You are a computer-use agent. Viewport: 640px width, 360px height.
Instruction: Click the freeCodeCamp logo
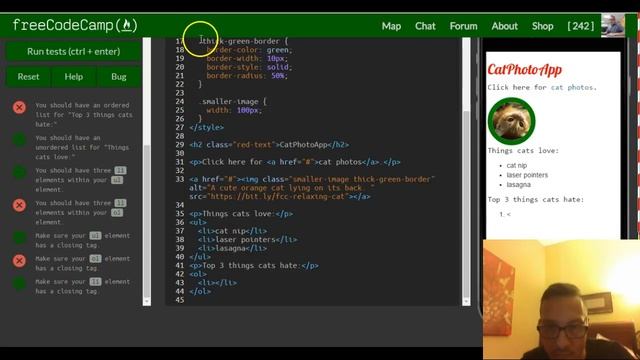click(75, 25)
